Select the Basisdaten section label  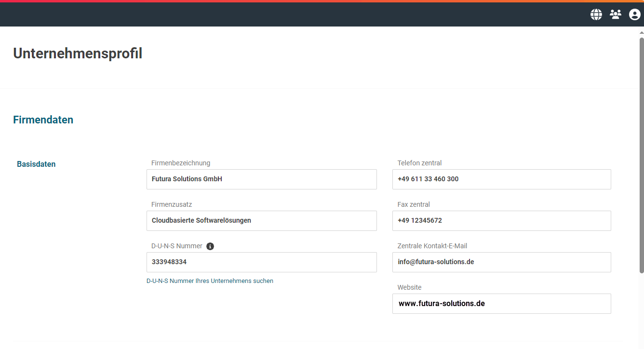tap(36, 164)
